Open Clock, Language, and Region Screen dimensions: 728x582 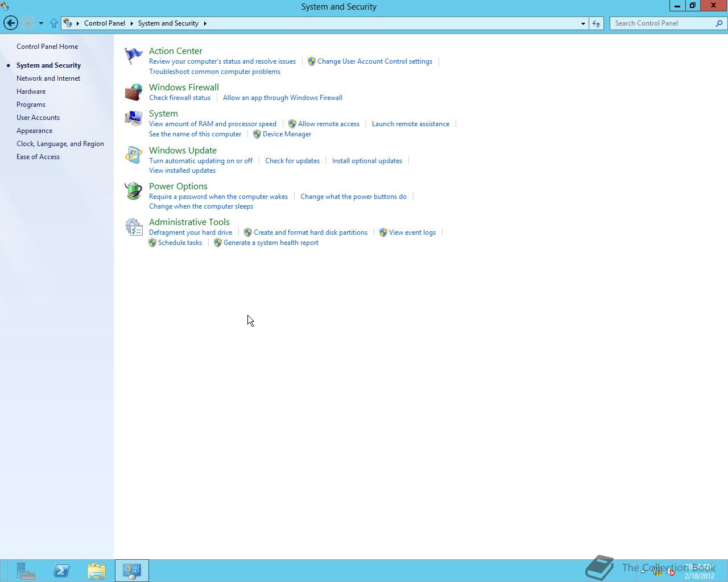tap(60, 144)
